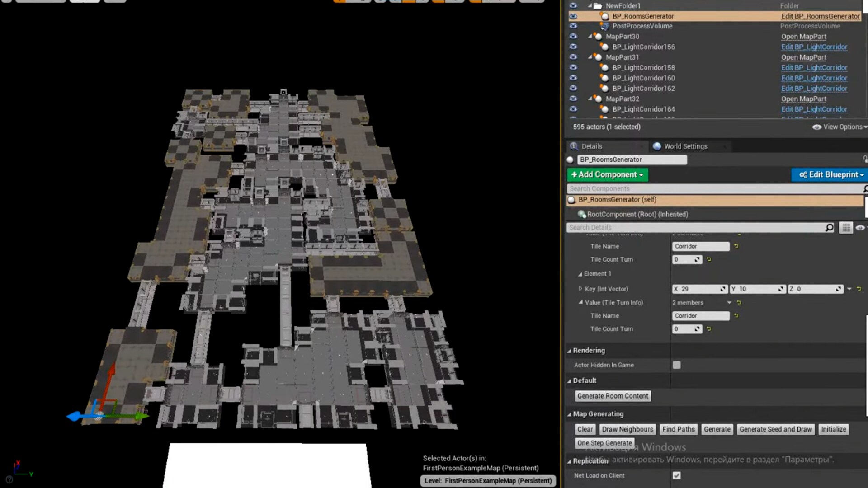Uncheck Net Load on Client
Viewport: 868px width, 488px height.
click(x=677, y=475)
